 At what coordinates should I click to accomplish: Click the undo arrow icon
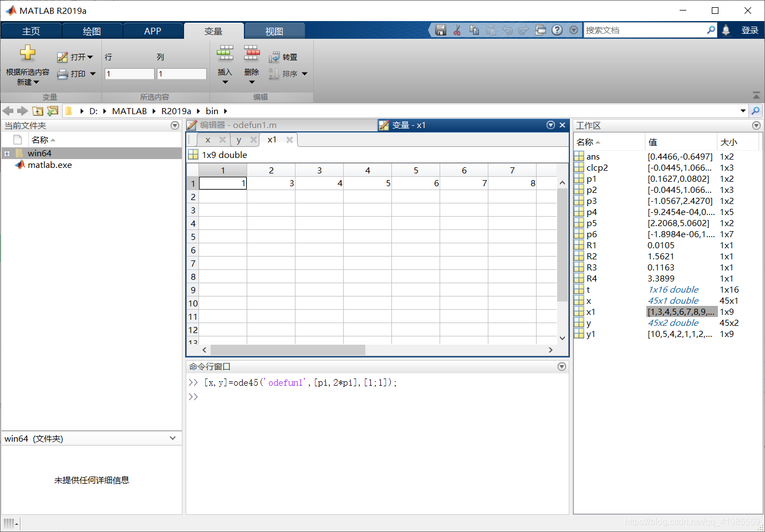[507, 30]
